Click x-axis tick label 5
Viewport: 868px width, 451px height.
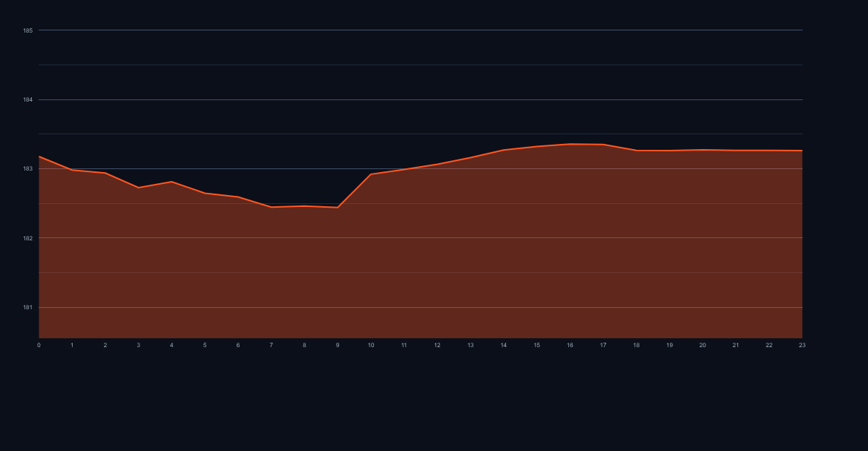pos(205,346)
